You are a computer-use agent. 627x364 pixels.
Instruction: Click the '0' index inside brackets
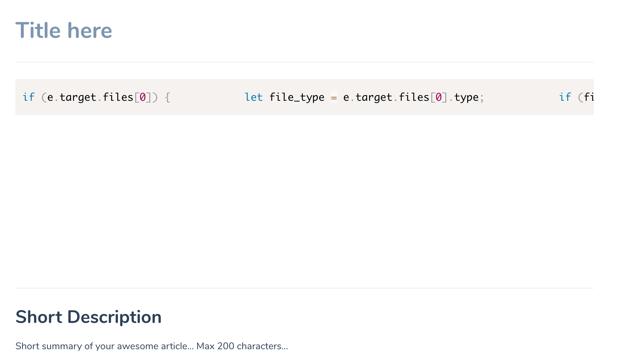click(142, 97)
